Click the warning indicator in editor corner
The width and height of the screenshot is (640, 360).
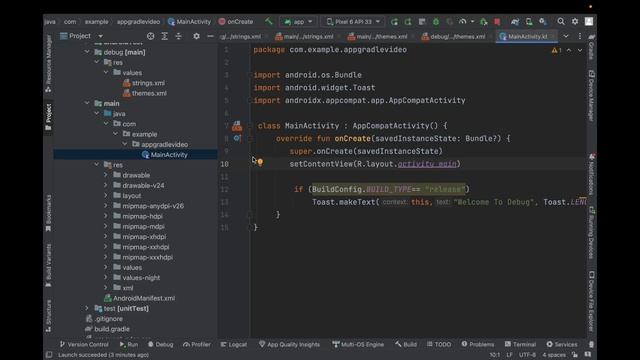point(557,50)
